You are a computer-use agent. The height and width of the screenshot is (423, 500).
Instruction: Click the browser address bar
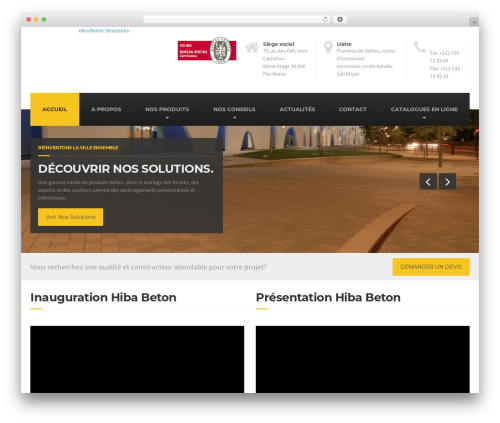tap(237, 20)
